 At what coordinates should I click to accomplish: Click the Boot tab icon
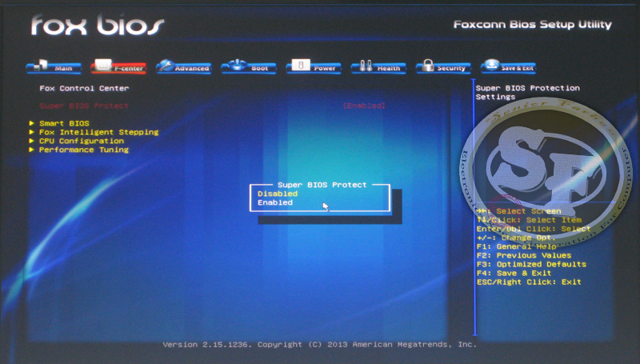[x=237, y=65]
